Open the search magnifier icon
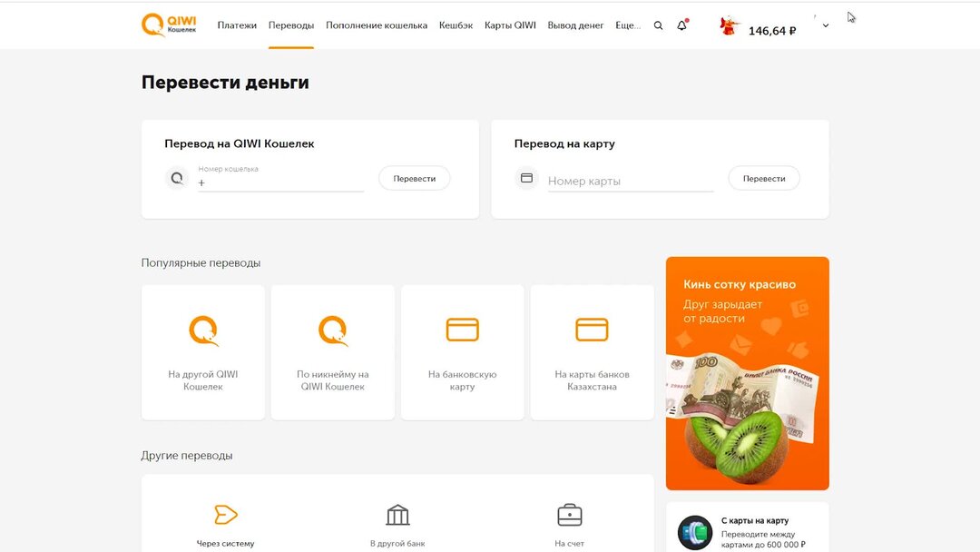The width and height of the screenshot is (980, 552). [658, 25]
